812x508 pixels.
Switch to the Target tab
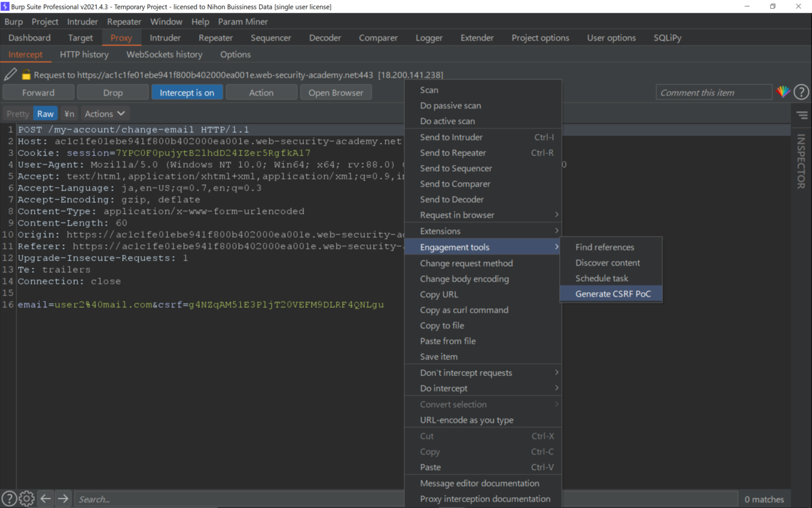point(81,38)
